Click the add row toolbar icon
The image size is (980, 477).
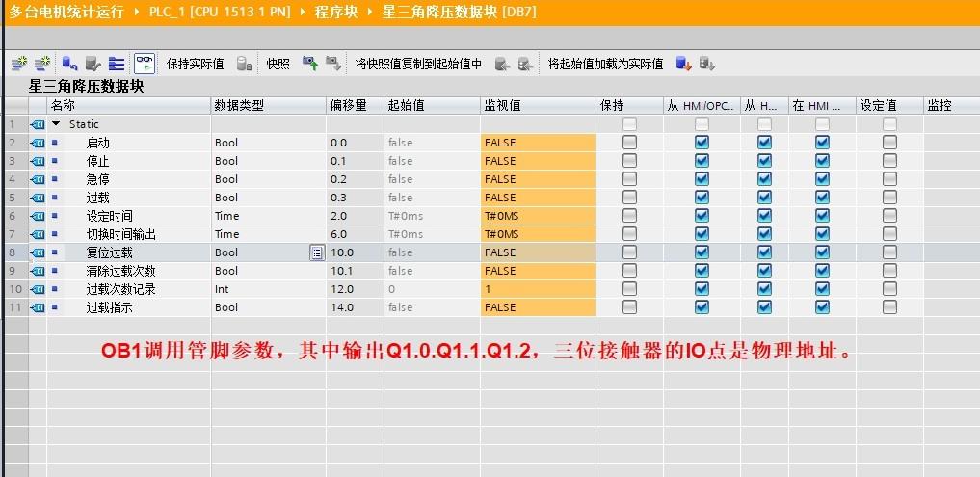(x=42, y=64)
